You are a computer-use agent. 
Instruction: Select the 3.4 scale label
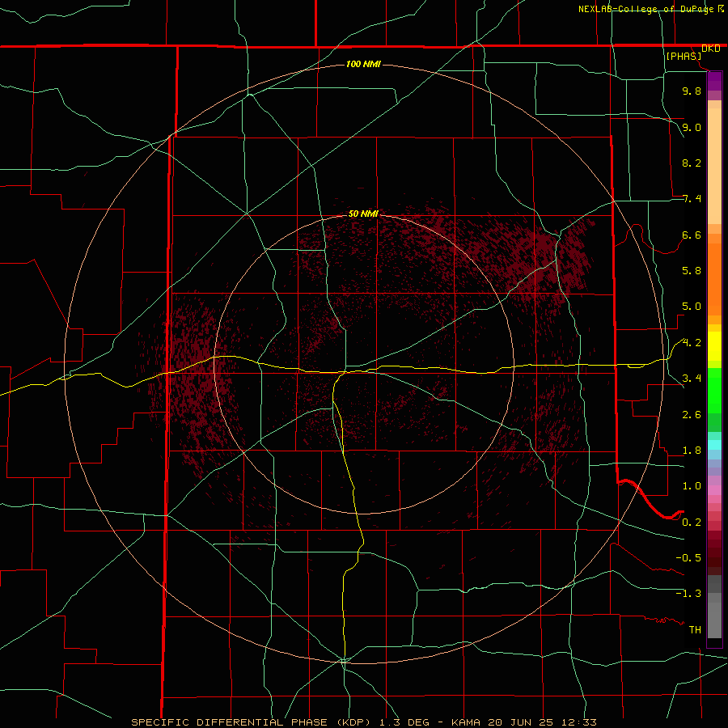coord(692,379)
